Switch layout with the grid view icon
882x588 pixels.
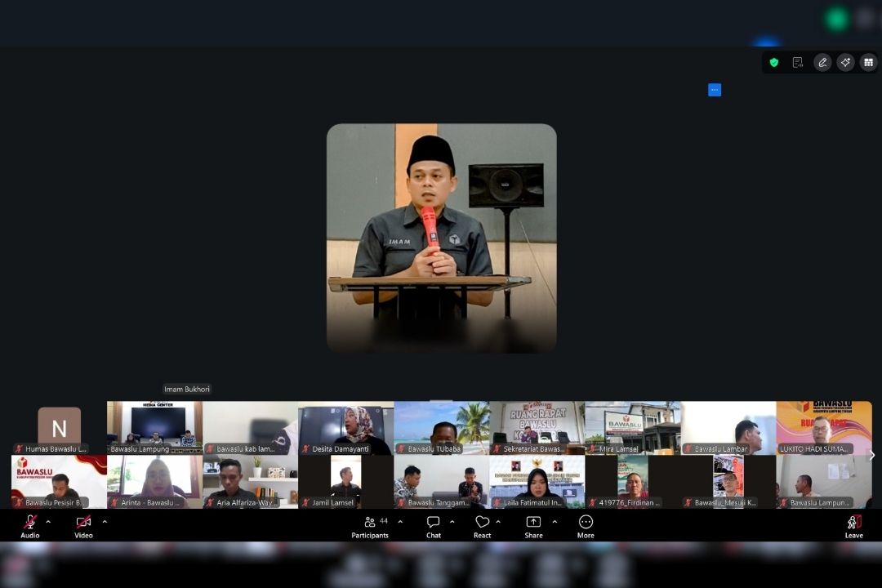[868, 62]
